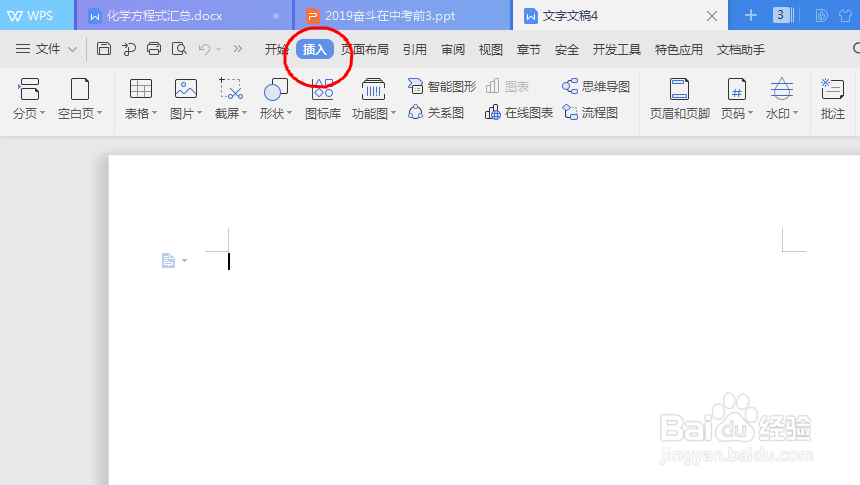Screen dimensions: 860x485
Task: Insert 智能图形 smart graphic
Action: (442, 86)
